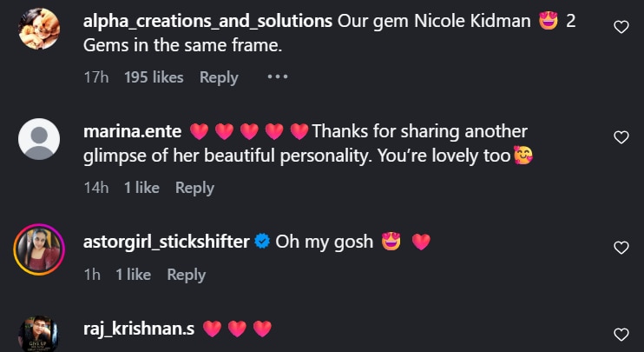
Task: Like astorgirl_stickshifter's comment with heart icon
Action: (x=621, y=248)
